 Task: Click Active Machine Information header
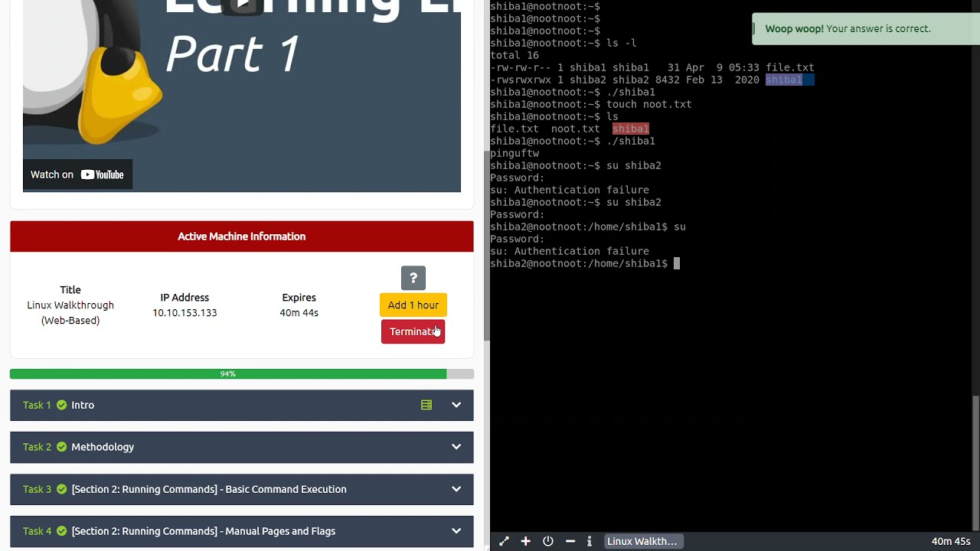tap(242, 236)
